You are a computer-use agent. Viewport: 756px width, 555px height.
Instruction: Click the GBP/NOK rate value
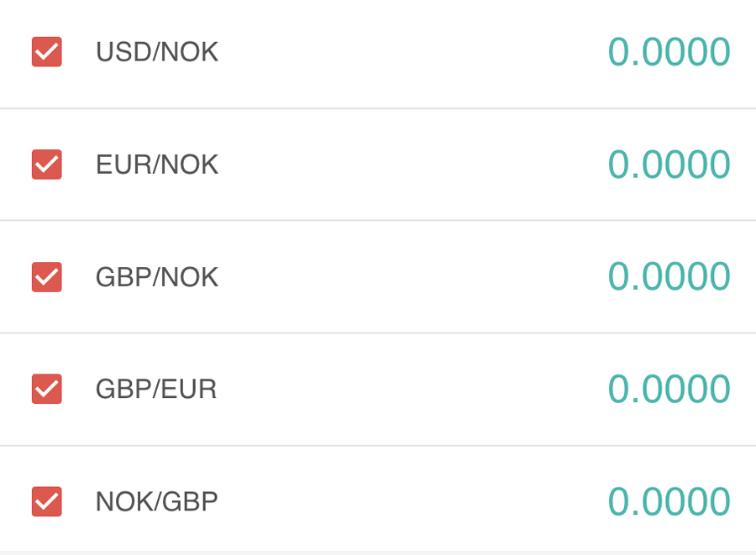click(669, 277)
